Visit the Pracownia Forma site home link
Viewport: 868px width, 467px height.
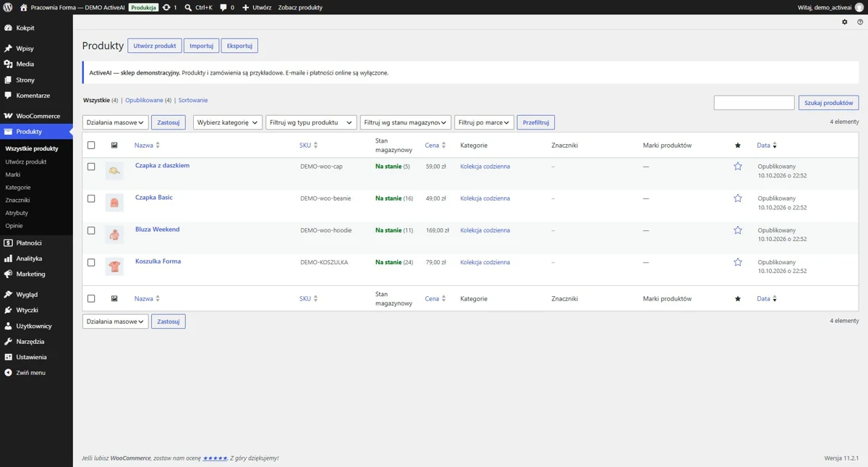click(72, 7)
